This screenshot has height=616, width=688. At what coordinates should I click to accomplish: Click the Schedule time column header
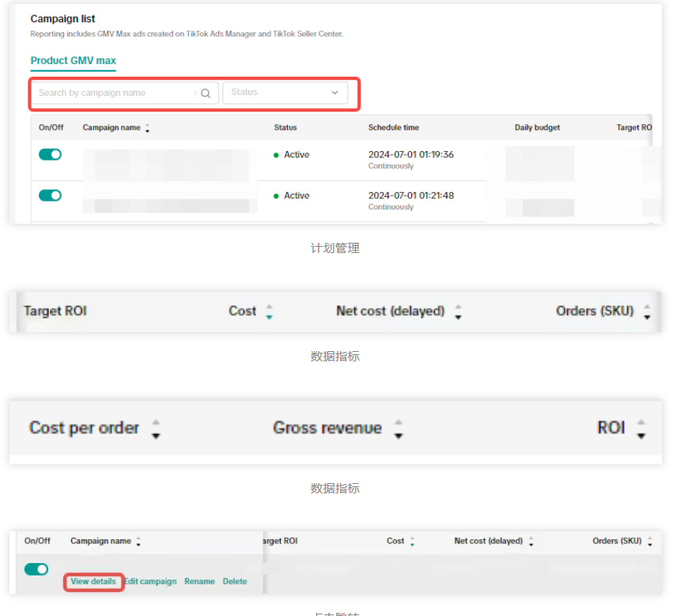[x=393, y=127]
